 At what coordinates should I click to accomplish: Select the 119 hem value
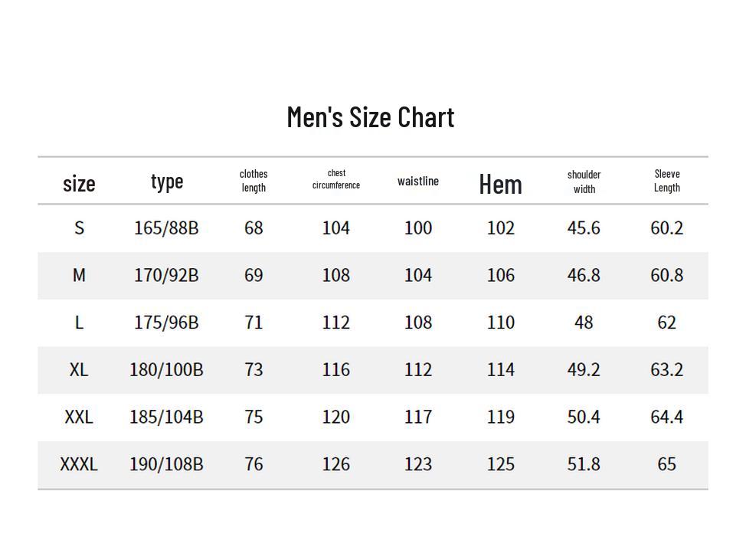[x=500, y=418]
